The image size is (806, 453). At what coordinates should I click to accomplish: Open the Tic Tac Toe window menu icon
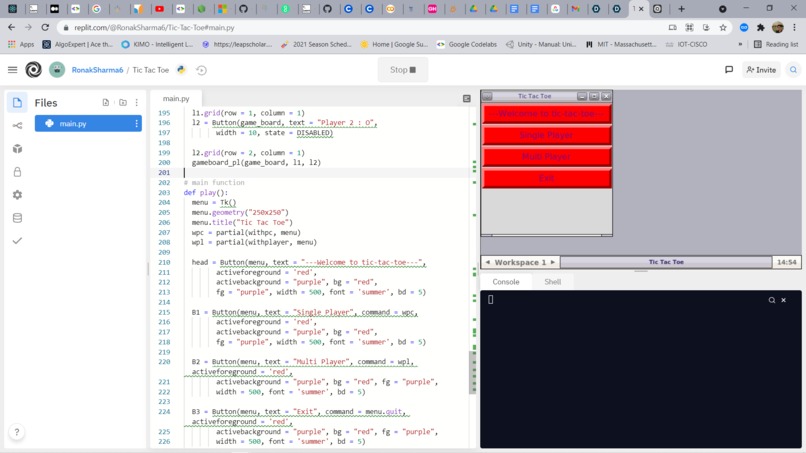coord(487,96)
